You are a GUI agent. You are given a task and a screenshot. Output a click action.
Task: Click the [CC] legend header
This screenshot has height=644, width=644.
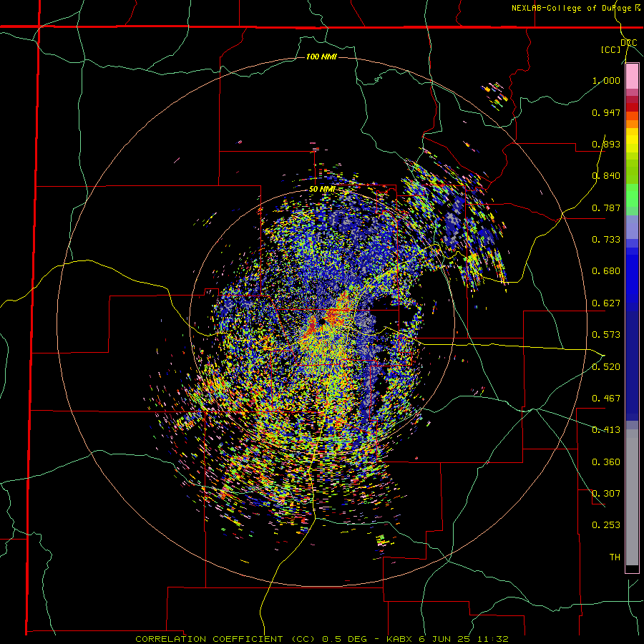[611, 49]
